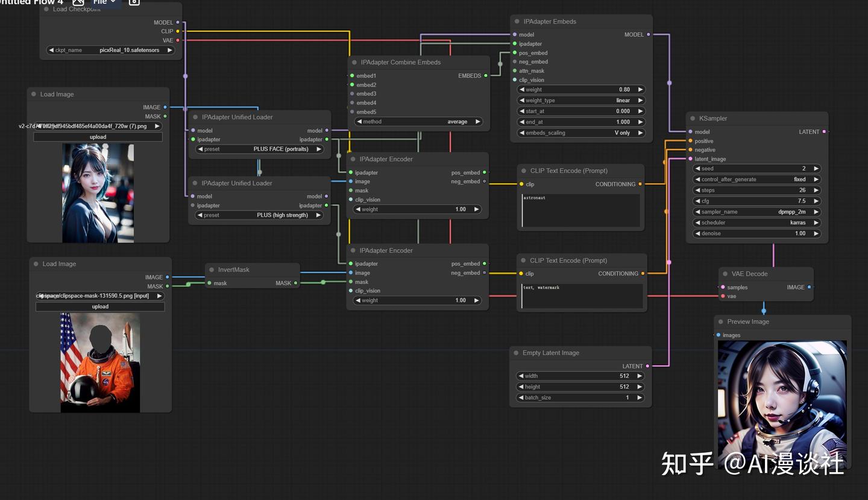Collapse the InvertMask node via its title dot

pyautogui.click(x=211, y=269)
